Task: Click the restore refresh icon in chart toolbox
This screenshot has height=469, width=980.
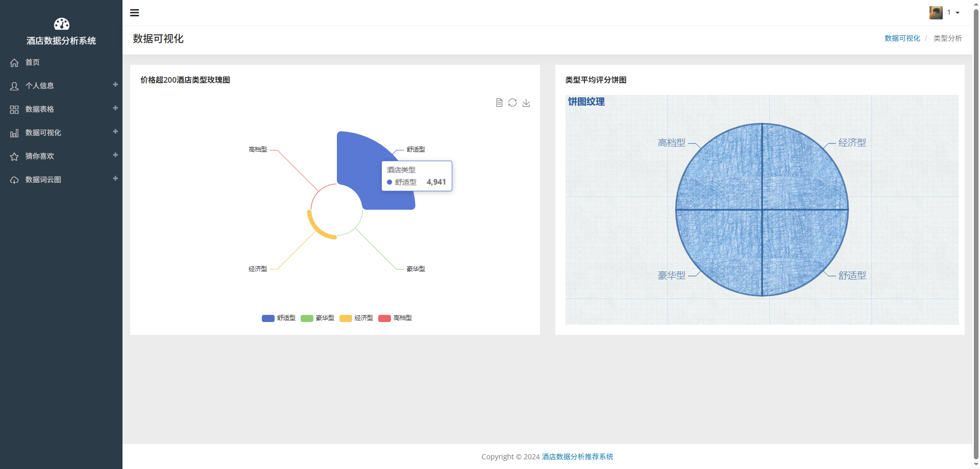Action: tap(512, 103)
